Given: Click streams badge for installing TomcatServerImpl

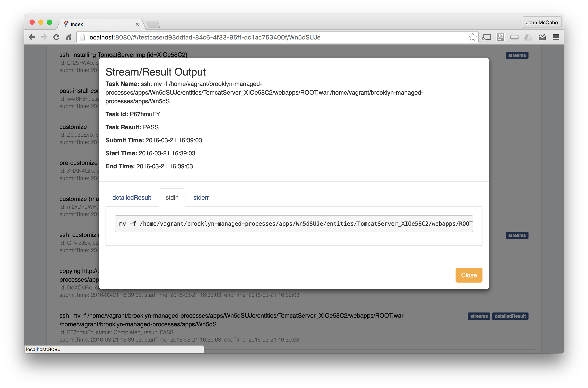Looking at the screenshot, I should 517,55.
